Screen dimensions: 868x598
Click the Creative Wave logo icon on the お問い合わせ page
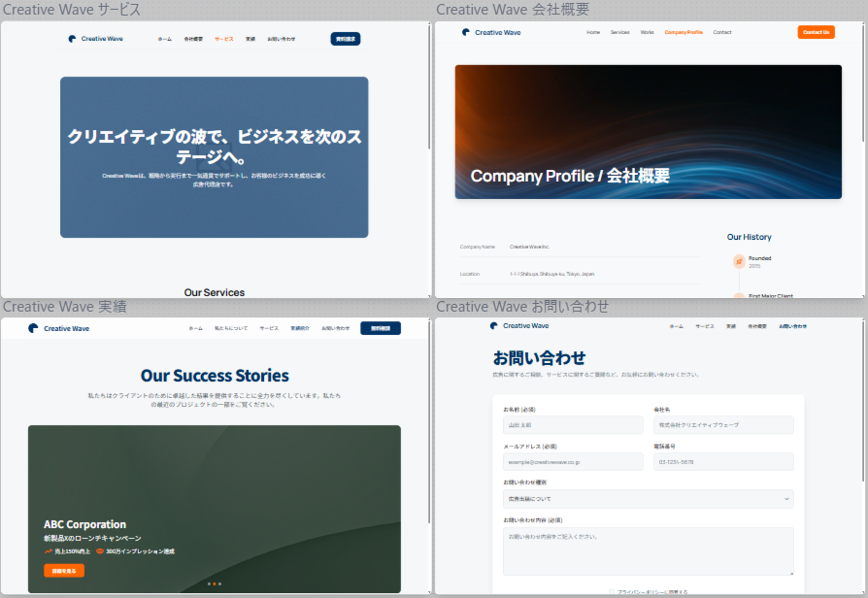pyautogui.click(x=494, y=326)
